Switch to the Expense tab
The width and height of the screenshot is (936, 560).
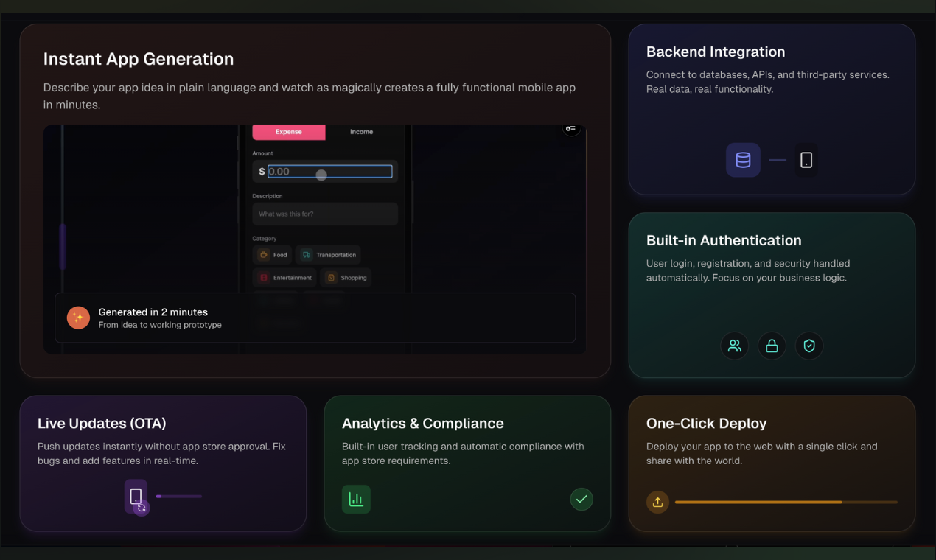coord(289,132)
